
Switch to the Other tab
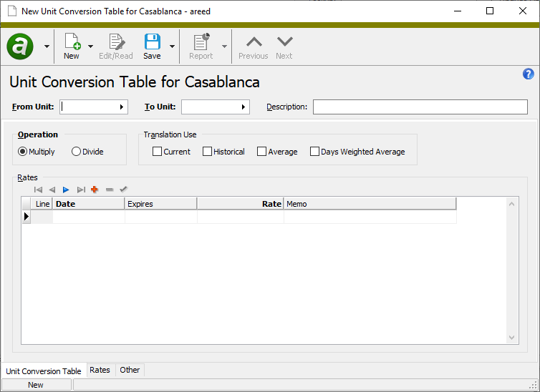pyautogui.click(x=130, y=370)
